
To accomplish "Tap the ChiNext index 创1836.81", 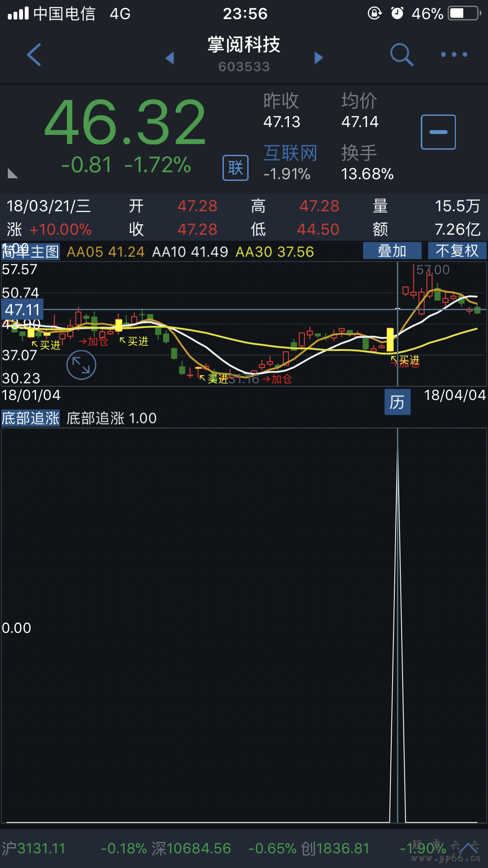I will (335, 848).
